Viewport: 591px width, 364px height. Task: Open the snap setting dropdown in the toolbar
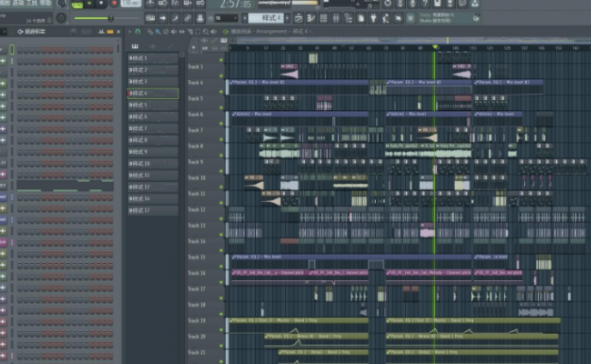[226, 18]
